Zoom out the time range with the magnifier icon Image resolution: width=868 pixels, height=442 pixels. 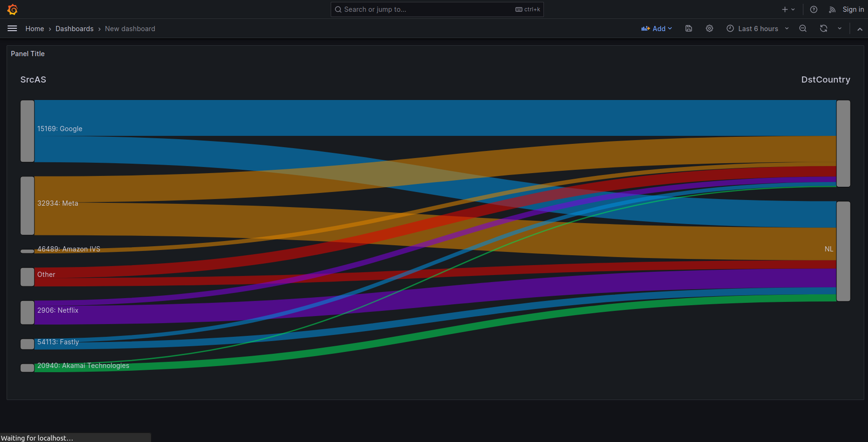802,28
